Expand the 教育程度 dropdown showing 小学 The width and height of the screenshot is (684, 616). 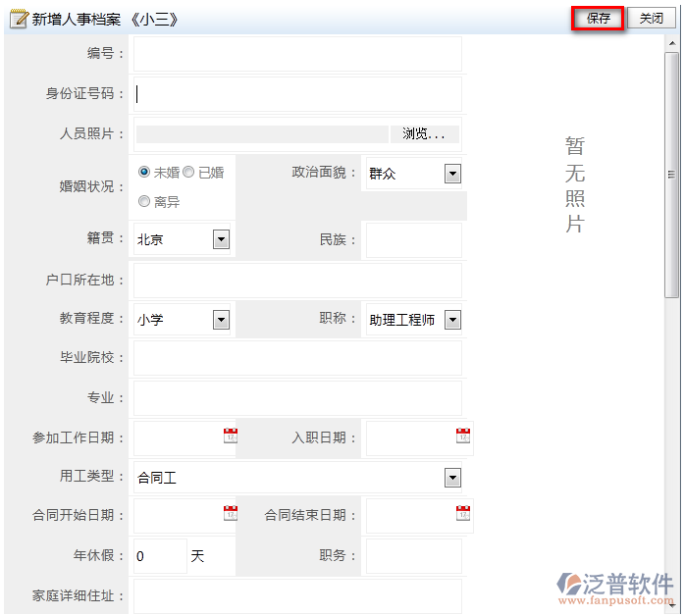click(221, 320)
